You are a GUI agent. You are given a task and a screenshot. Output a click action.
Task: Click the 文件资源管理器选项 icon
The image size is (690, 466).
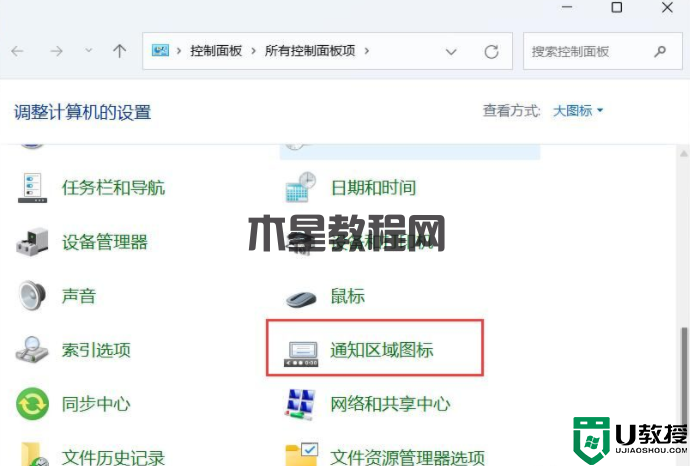point(301,454)
